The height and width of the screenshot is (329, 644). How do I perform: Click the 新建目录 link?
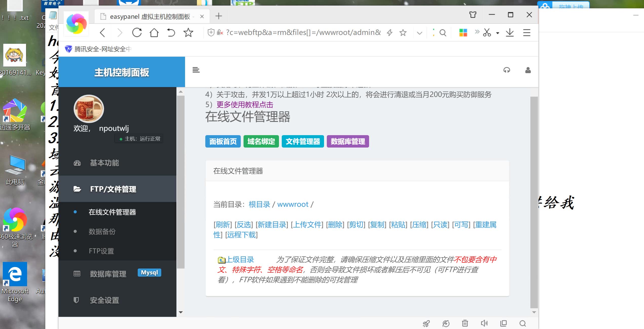(x=272, y=224)
